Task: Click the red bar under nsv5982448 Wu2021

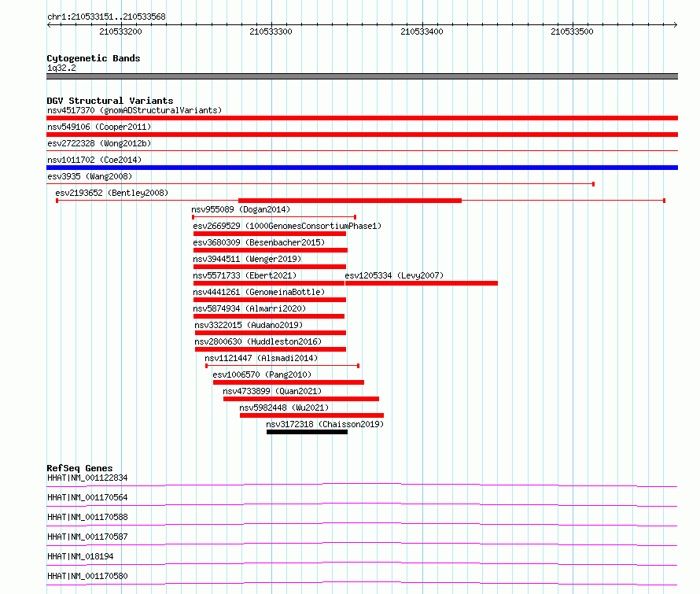Action: [x=311, y=415]
